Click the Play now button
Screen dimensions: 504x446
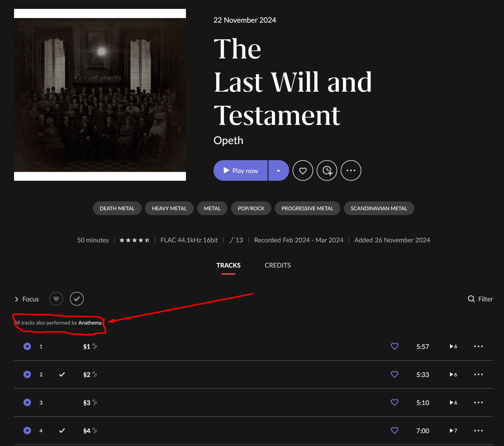pos(241,170)
